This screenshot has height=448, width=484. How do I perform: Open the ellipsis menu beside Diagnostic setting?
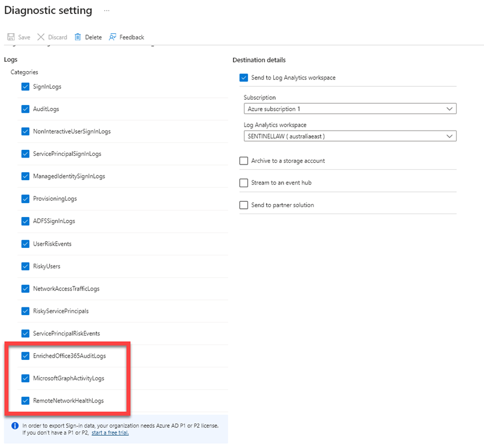coord(106,11)
